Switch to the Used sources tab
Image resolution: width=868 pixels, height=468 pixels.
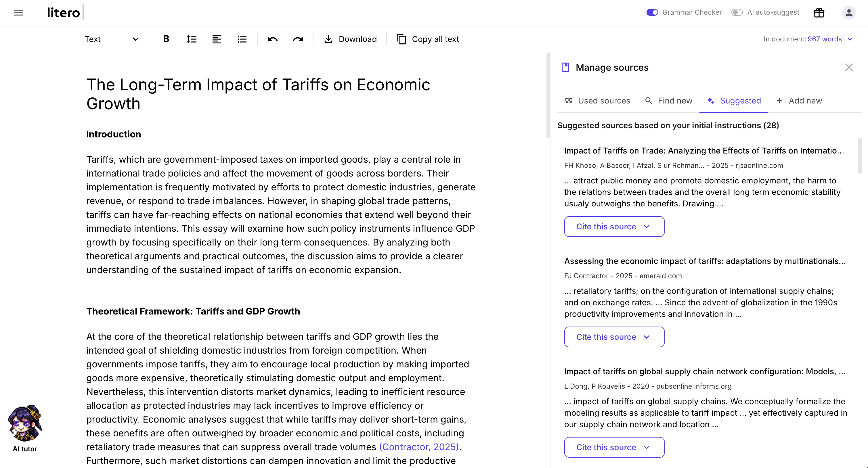pos(597,101)
